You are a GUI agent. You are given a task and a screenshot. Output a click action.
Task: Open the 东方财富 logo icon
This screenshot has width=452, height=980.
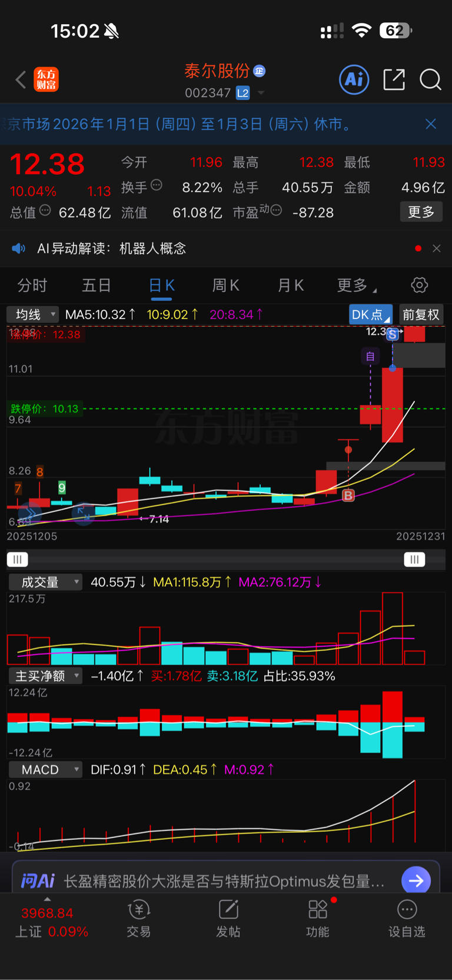click(46, 79)
